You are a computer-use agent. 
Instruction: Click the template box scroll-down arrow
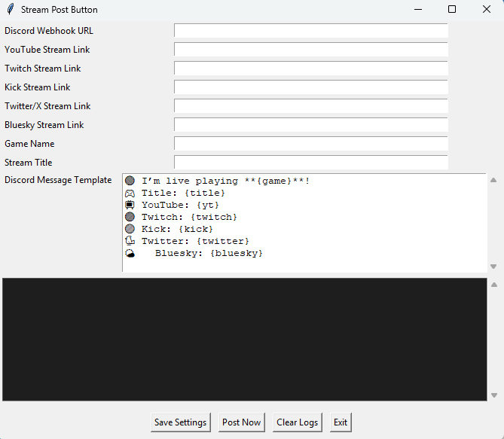[493, 267]
